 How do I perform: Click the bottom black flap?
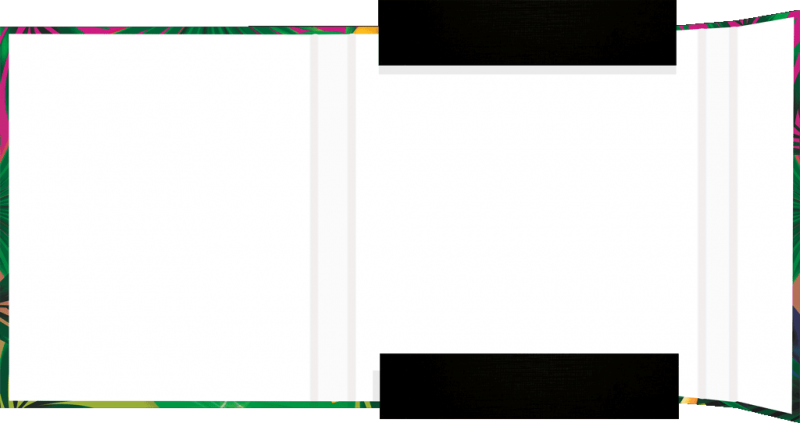pyautogui.click(x=528, y=385)
